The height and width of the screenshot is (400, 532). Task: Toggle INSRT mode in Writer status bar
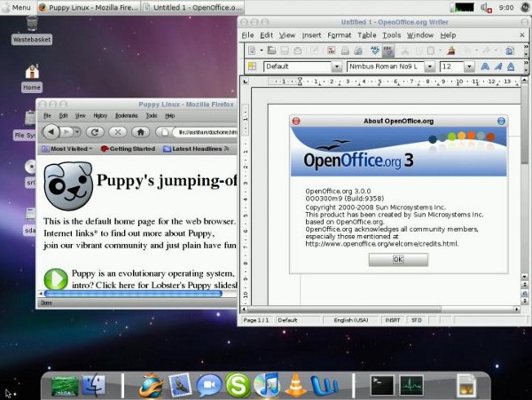[393, 320]
